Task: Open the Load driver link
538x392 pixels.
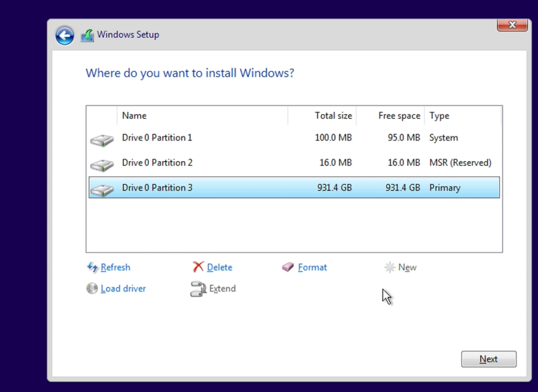Action: (x=123, y=288)
